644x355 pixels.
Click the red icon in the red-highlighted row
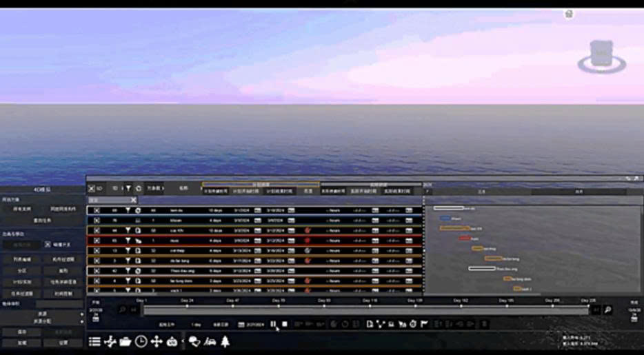pos(308,240)
